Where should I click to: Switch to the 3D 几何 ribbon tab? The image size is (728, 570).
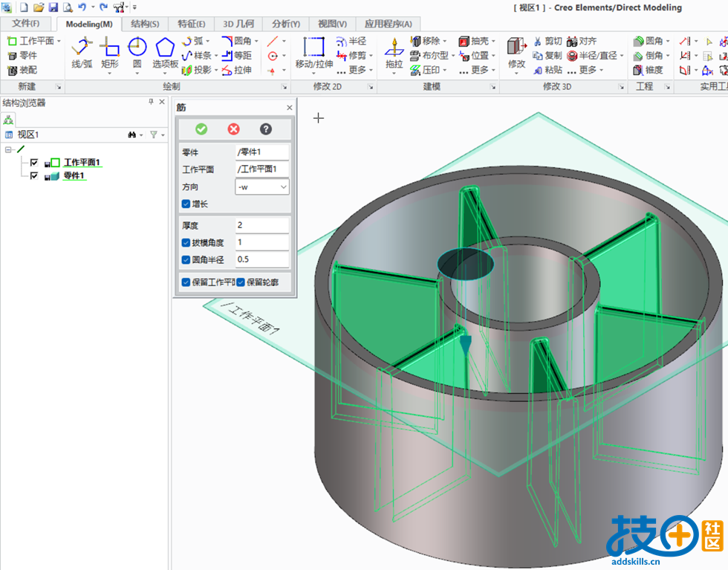pyautogui.click(x=238, y=24)
